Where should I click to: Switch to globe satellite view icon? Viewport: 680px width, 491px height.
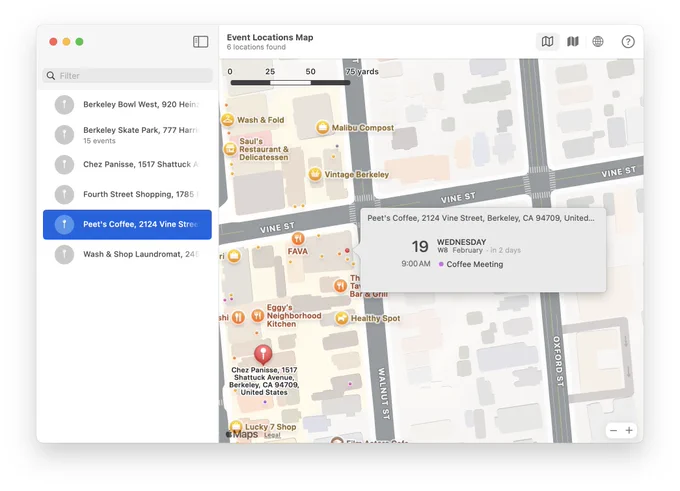[x=598, y=42]
